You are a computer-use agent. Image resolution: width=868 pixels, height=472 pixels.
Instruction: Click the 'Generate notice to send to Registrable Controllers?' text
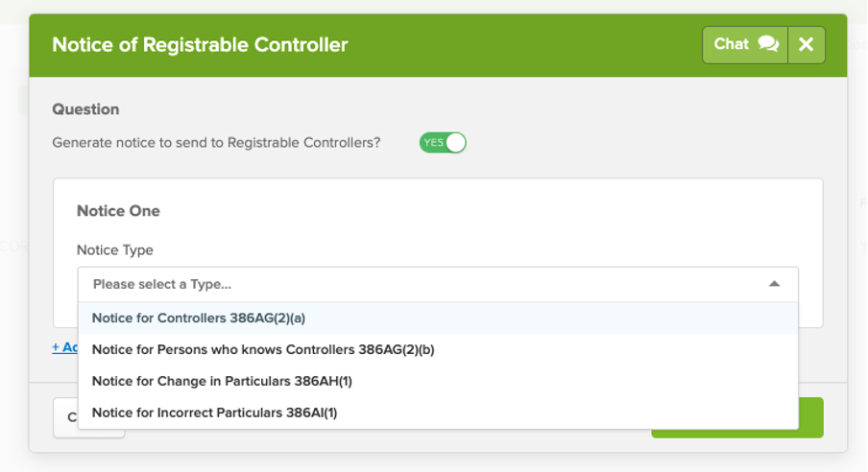coord(216,143)
